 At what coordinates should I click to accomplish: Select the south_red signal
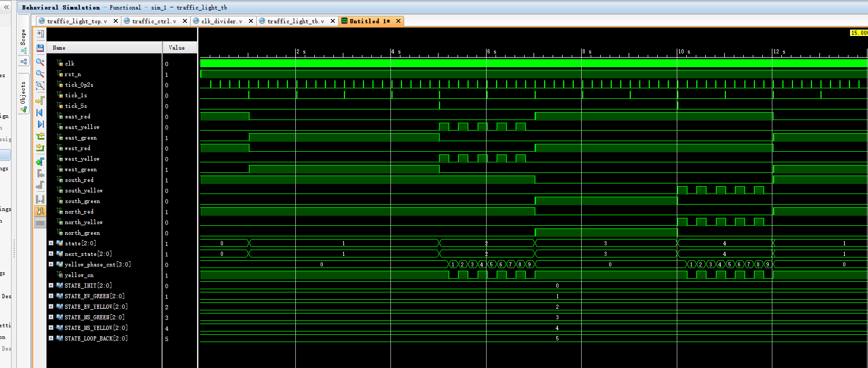pos(79,180)
